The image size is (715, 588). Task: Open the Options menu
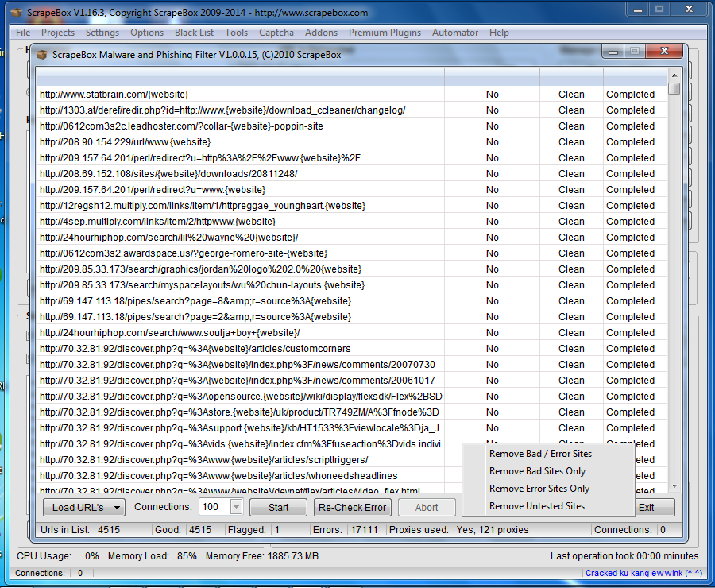pos(147,33)
